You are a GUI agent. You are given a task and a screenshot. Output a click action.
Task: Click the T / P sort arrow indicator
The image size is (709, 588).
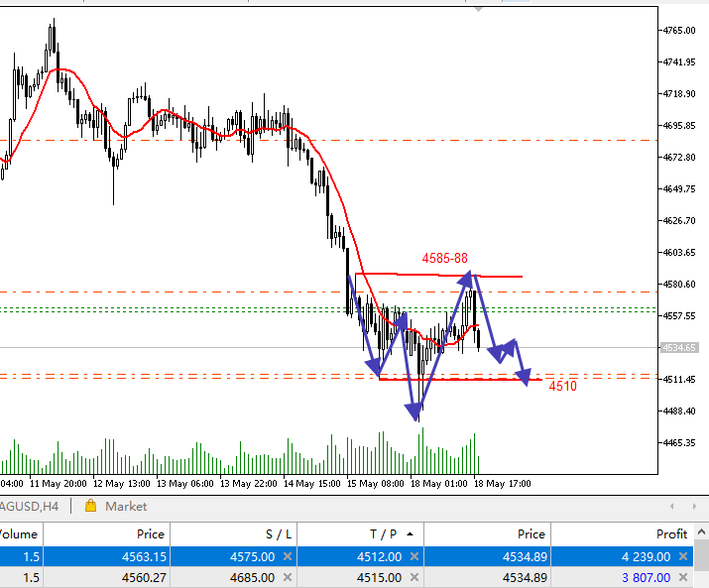pyautogui.click(x=410, y=534)
